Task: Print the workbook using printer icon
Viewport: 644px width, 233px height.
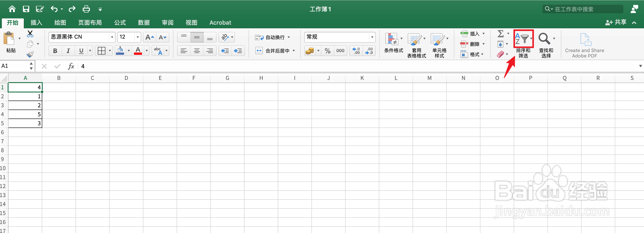Action: pyautogui.click(x=86, y=9)
